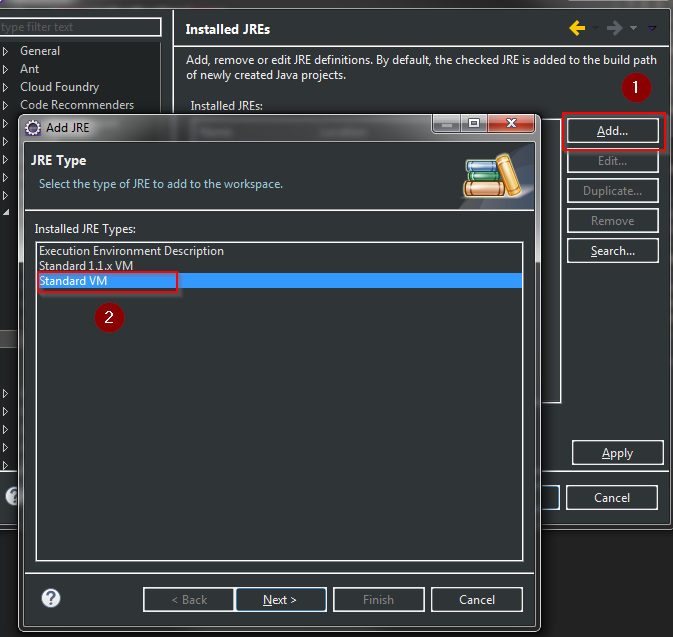Click the forward arrow in Installed JREs header
The width and height of the screenshot is (673, 637).
(x=615, y=28)
